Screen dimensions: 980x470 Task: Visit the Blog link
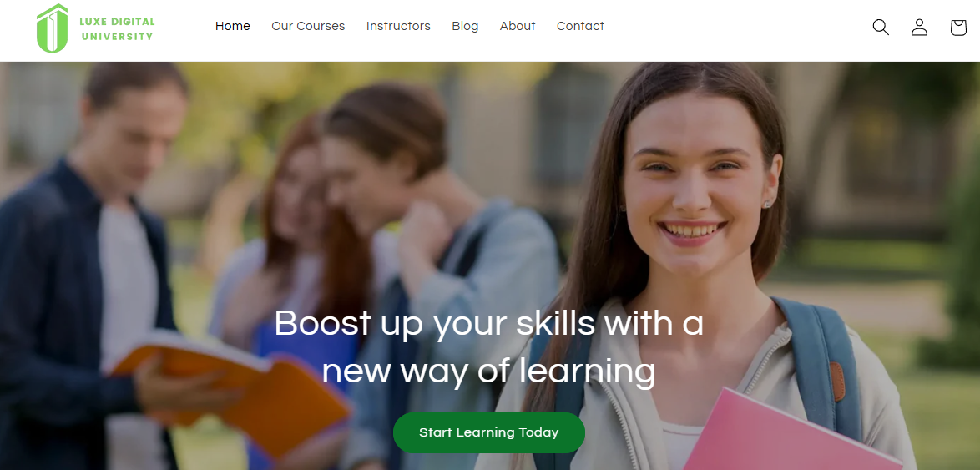point(465,26)
